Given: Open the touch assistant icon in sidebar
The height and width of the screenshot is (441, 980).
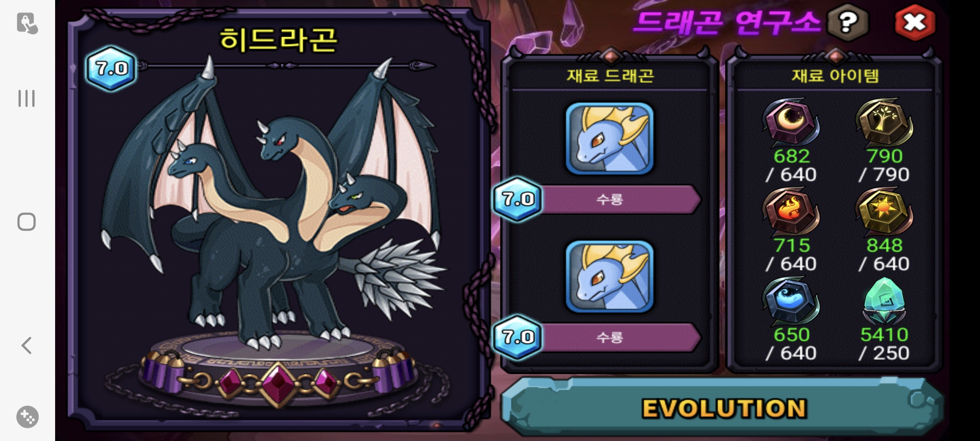Looking at the screenshot, I should click(x=27, y=23).
